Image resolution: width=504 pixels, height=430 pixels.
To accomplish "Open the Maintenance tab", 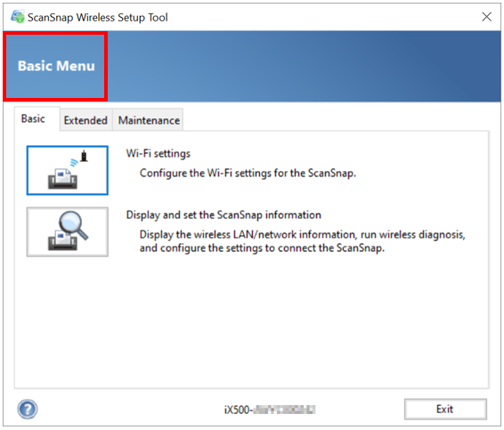I will pyautogui.click(x=149, y=120).
